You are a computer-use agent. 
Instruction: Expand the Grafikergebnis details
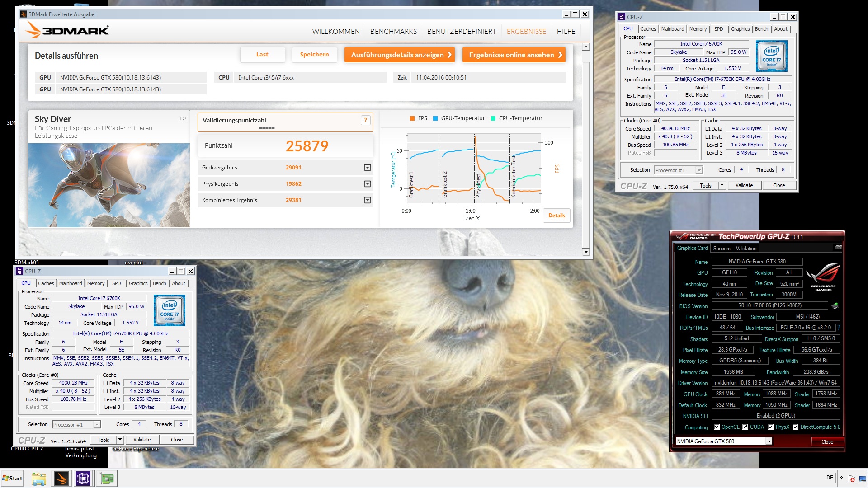click(x=368, y=168)
